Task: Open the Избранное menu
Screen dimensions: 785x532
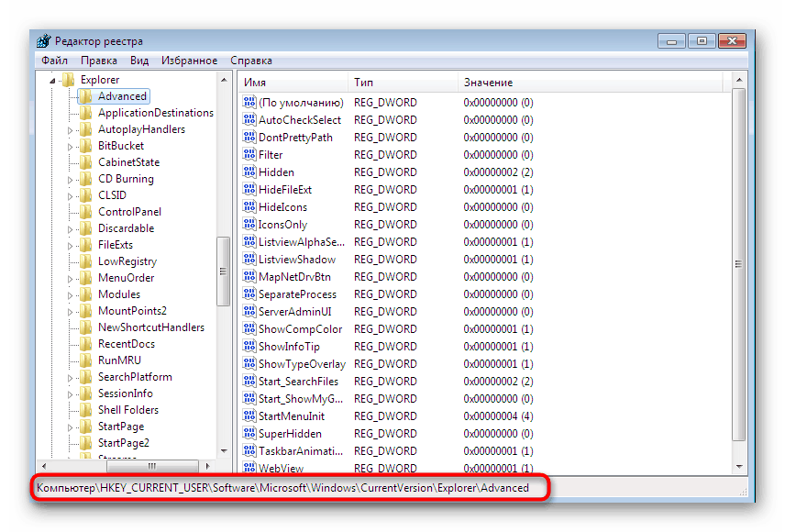Action: point(189,61)
